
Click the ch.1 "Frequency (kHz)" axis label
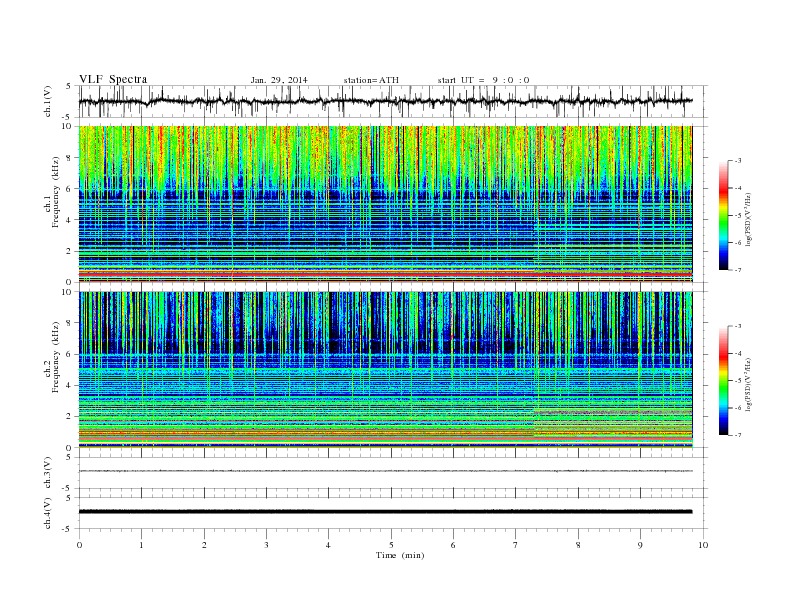coord(56,192)
